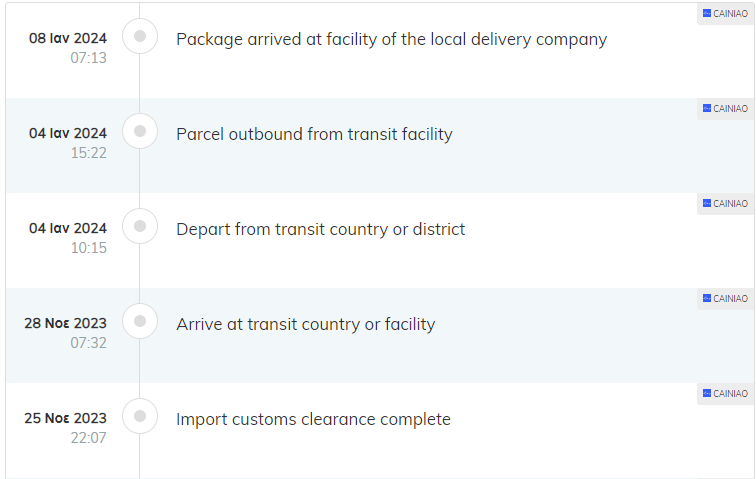Screen dimensions: 756x479
Task: Click the date 28 Νοε 2023
Action: [x=66, y=323]
